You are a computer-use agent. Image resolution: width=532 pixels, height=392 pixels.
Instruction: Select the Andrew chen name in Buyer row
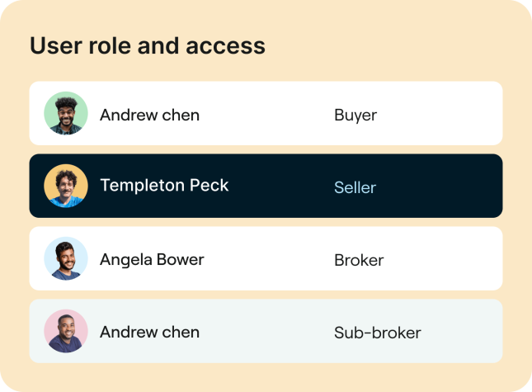[149, 115]
